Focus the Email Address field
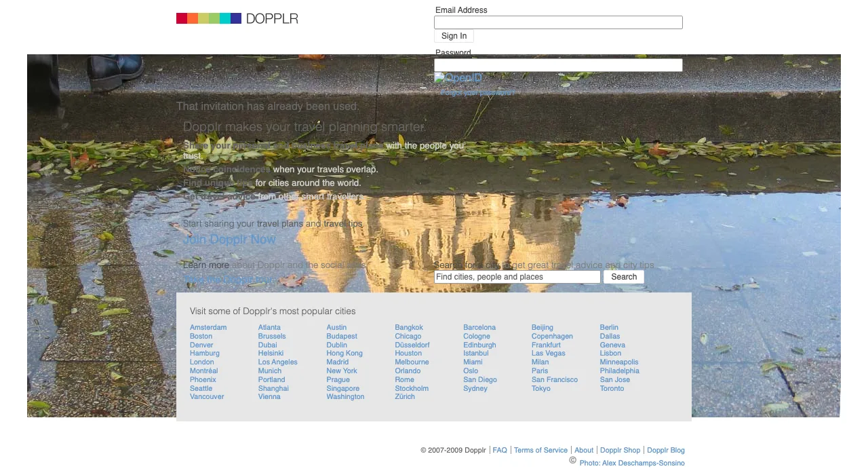The height and width of the screenshot is (475, 868). 558,22
